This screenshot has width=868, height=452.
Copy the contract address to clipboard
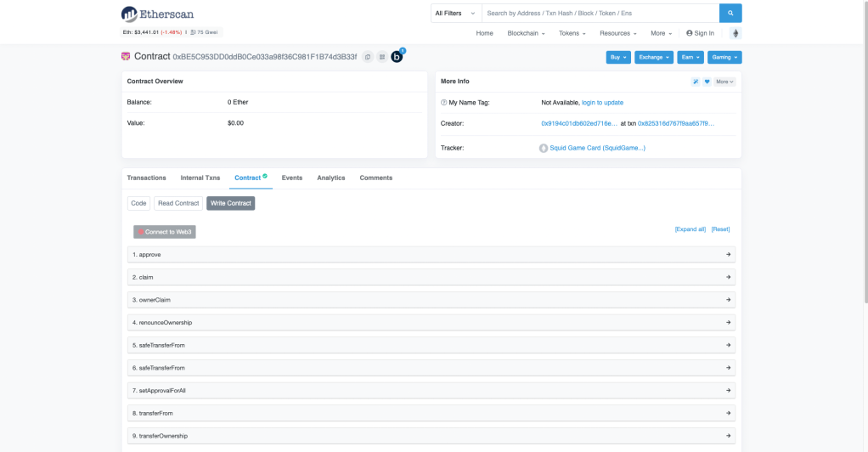coord(367,57)
